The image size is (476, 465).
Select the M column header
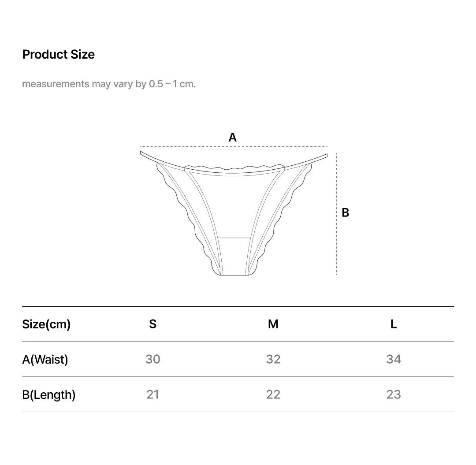point(273,324)
